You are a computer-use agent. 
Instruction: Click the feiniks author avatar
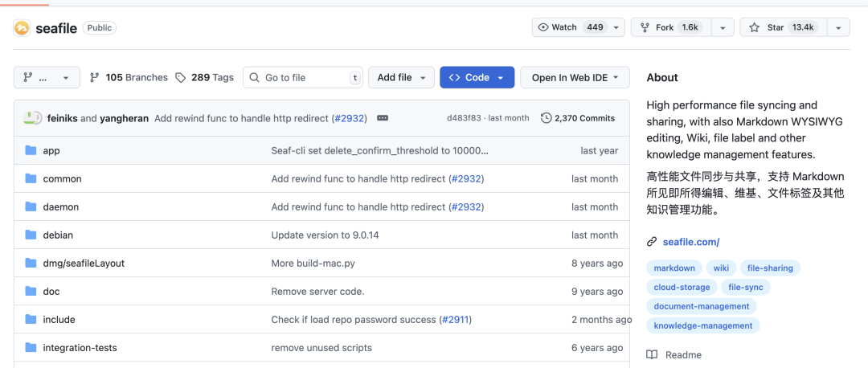[30, 118]
